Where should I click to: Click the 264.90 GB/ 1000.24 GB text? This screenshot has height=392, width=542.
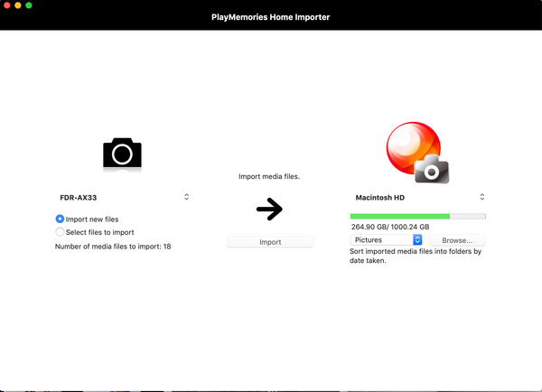pos(390,227)
